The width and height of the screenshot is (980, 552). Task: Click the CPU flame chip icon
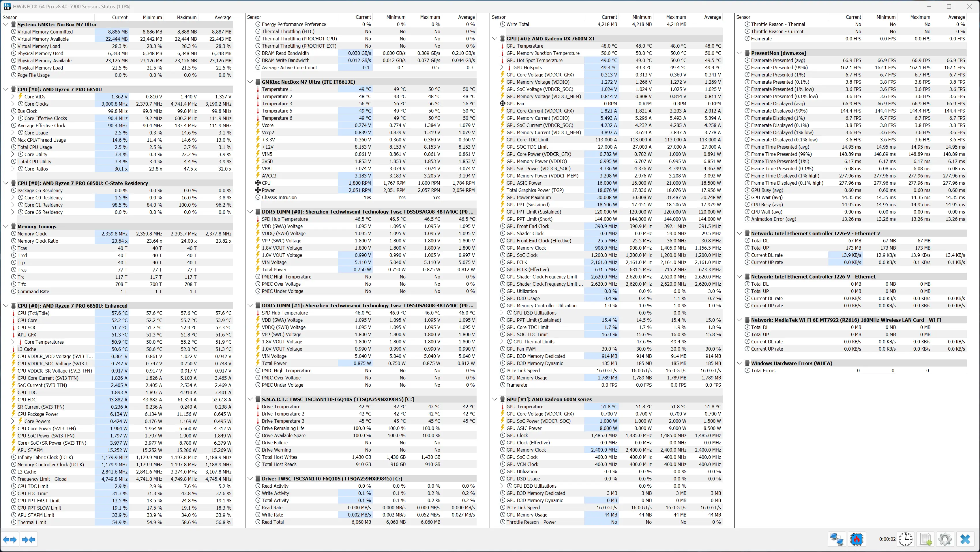point(856,539)
